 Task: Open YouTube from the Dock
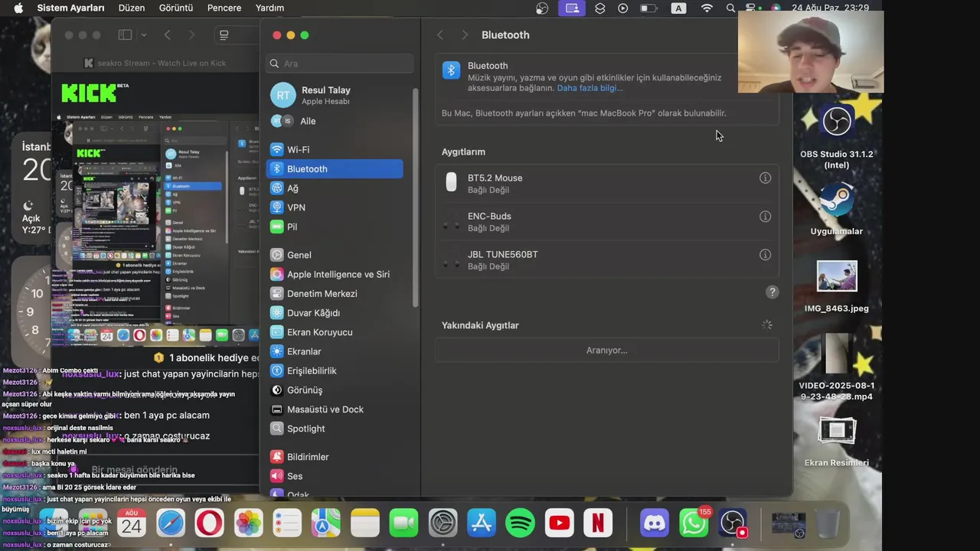click(x=560, y=523)
